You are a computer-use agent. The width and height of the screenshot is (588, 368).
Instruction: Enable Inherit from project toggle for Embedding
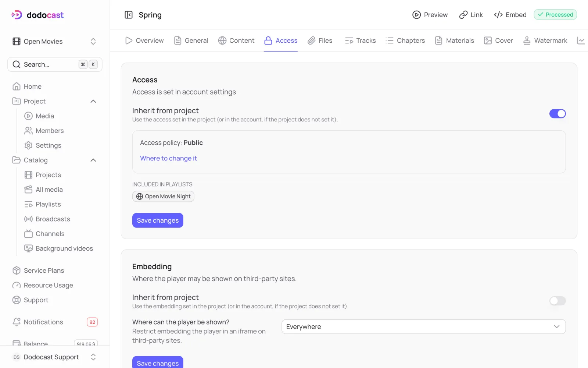[557, 301]
